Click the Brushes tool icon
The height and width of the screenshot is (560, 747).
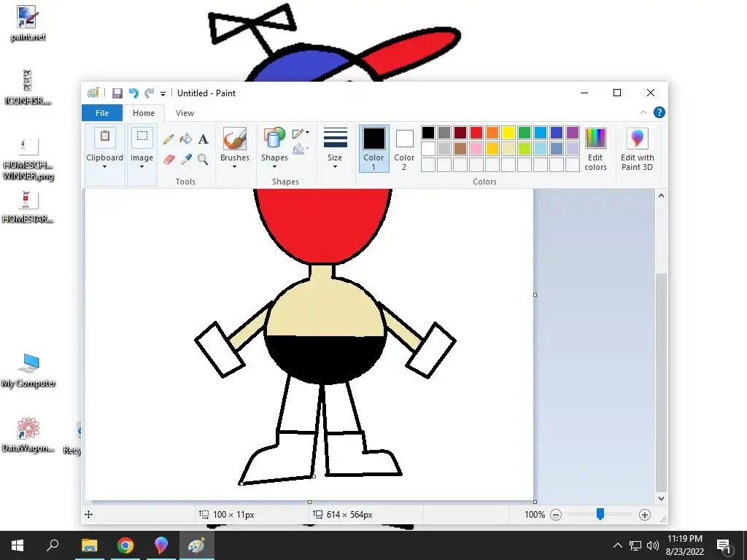[x=235, y=139]
